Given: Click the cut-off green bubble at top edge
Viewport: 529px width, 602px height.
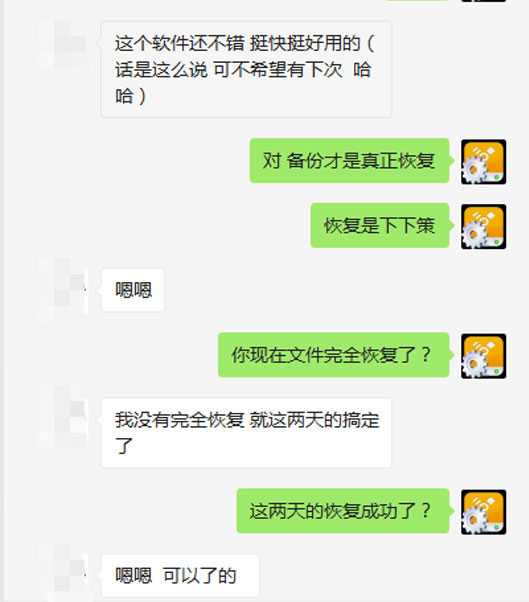Looking at the screenshot, I should [417, 0].
